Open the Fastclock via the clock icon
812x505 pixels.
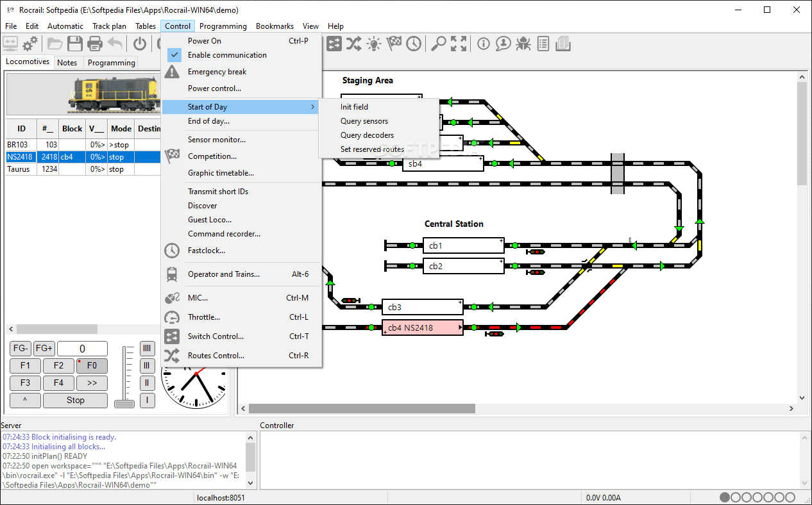tap(413, 44)
